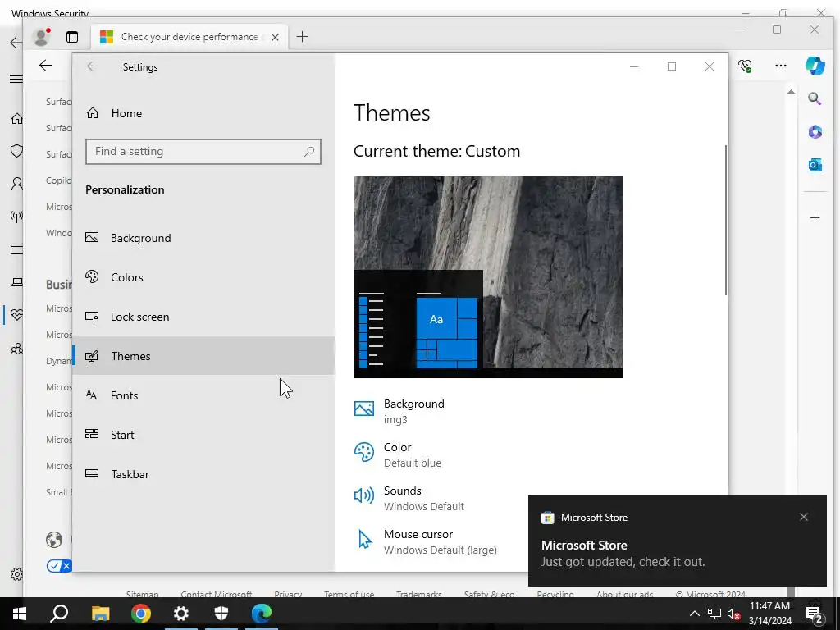This screenshot has height=630, width=840.
Task: Open the Colors personalization page
Action: click(x=203, y=277)
